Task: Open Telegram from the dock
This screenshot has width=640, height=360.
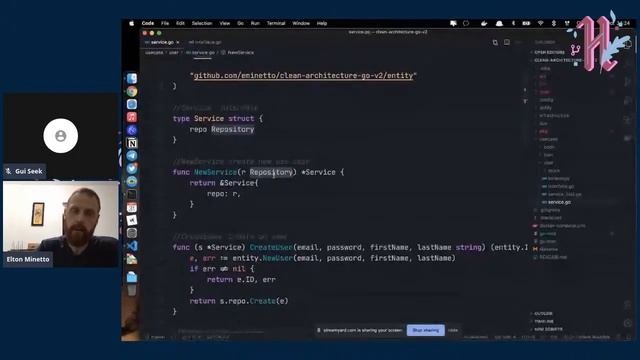Action: (132, 156)
